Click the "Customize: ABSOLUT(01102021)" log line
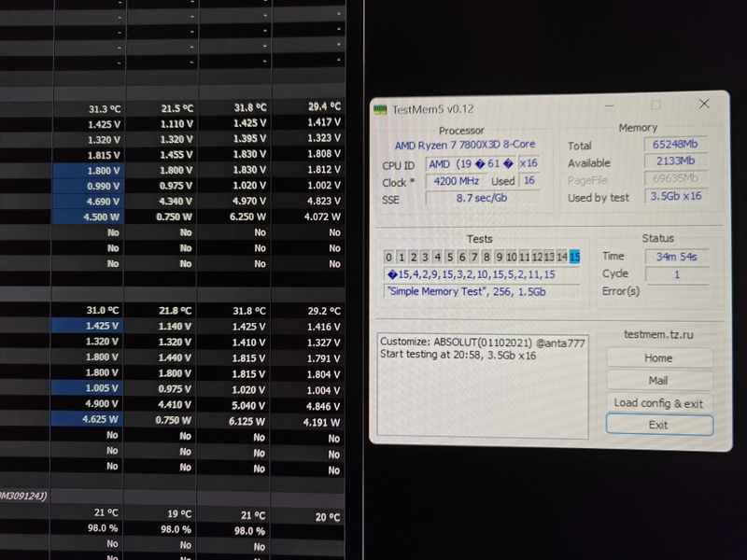747x560 pixels. point(482,343)
